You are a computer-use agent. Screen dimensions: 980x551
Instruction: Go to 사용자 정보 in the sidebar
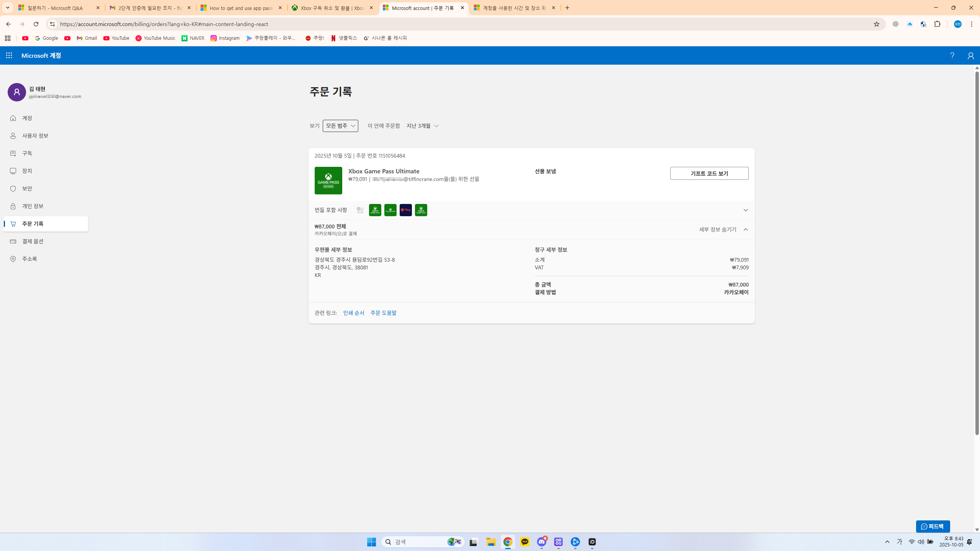[x=46, y=136]
